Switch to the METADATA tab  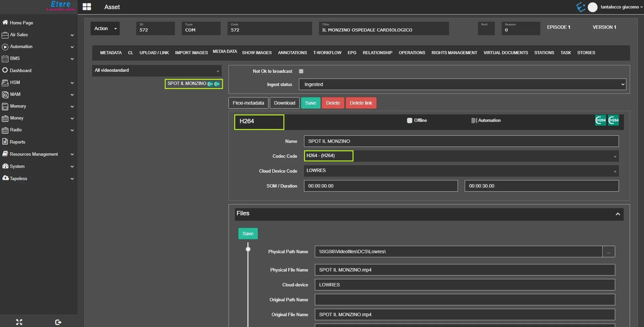[x=110, y=53]
